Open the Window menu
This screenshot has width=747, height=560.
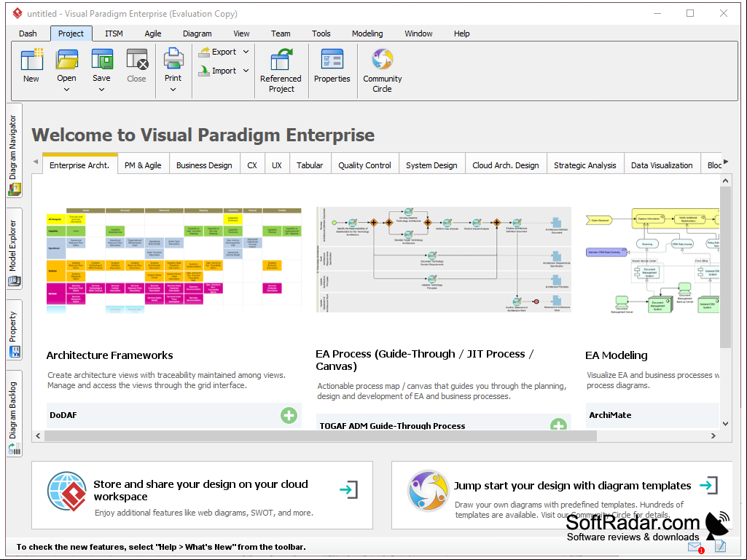(x=418, y=33)
